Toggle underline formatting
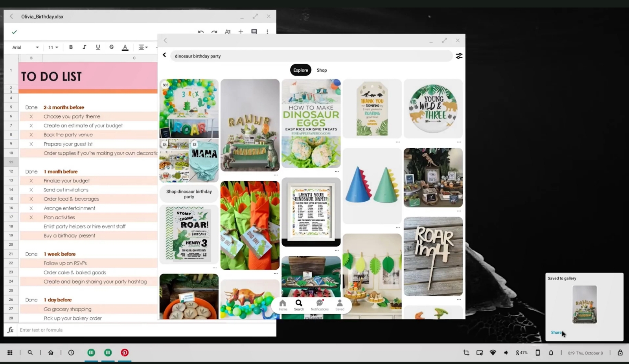 98,47
